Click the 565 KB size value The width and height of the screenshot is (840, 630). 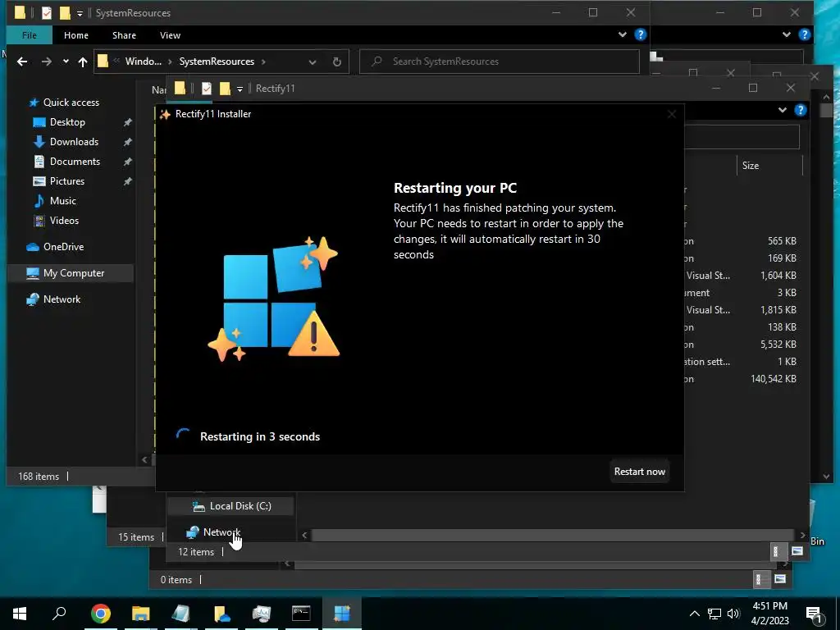point(782,241)
